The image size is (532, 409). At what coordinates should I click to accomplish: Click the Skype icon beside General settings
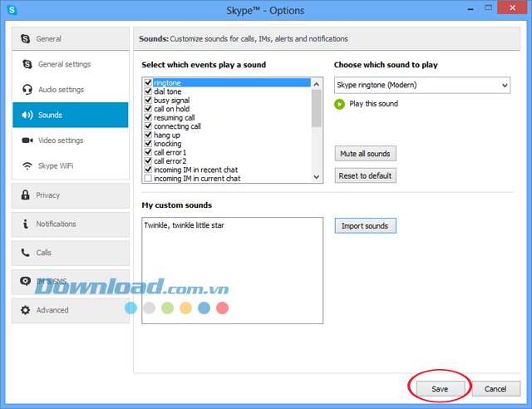pos(27,64)
